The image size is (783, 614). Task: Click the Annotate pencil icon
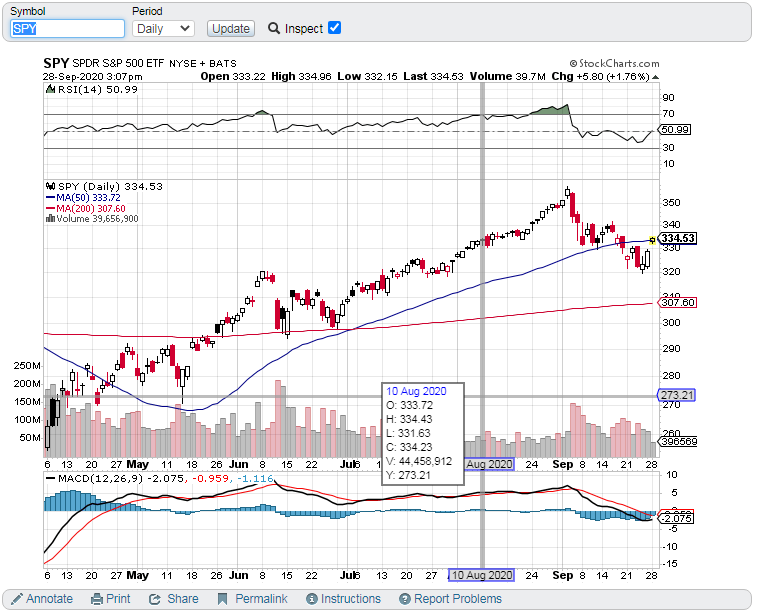click(17, 599)
